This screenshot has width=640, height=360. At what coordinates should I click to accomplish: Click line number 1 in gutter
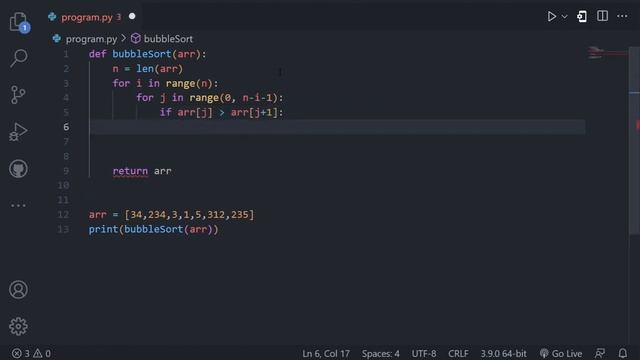pyautogui.click(x=66, y=54)
